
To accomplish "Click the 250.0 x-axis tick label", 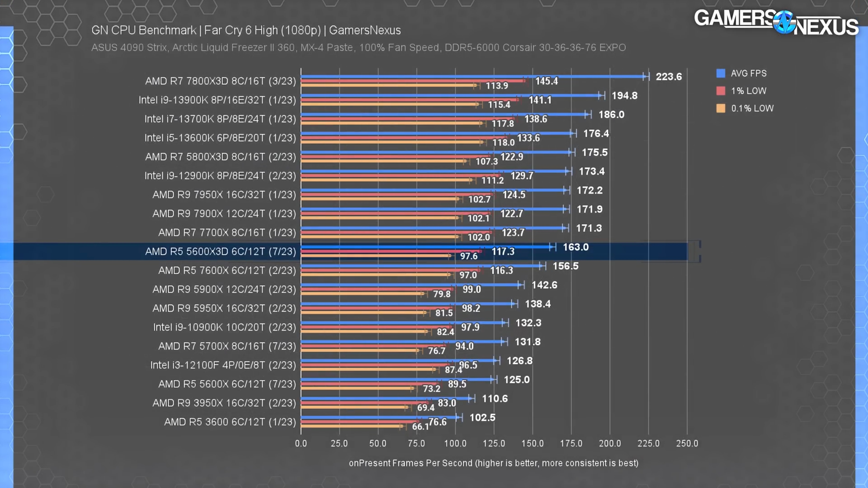I will 687,443.
